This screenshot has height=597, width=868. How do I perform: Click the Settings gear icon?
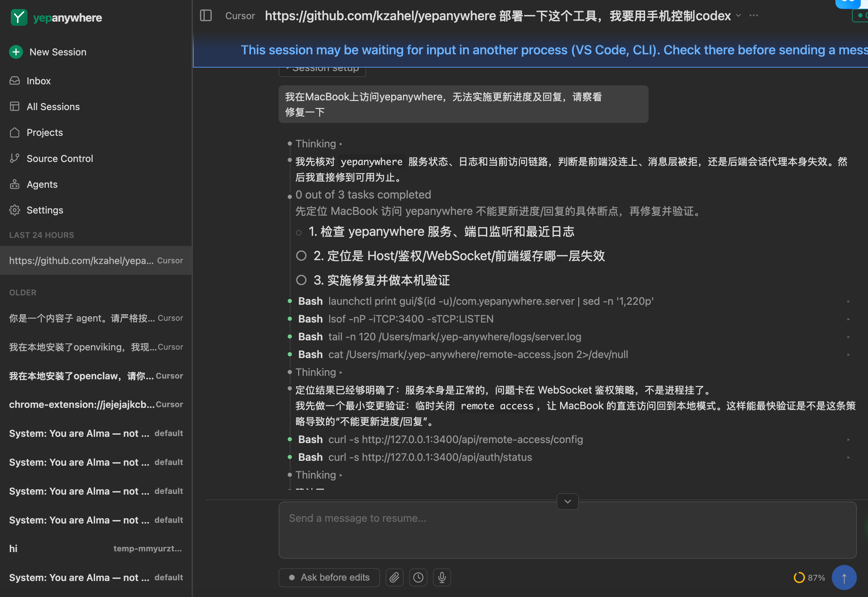pos(15,210)
